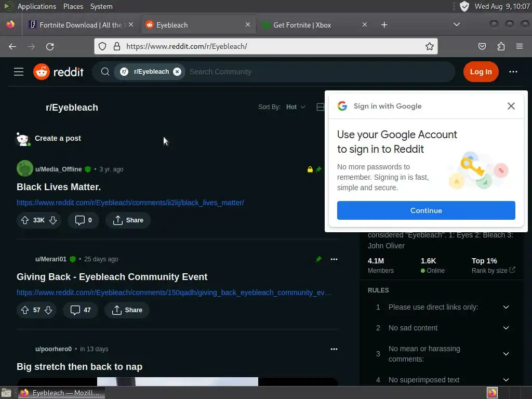Share the Black Lives Matter post

[128, 220]
